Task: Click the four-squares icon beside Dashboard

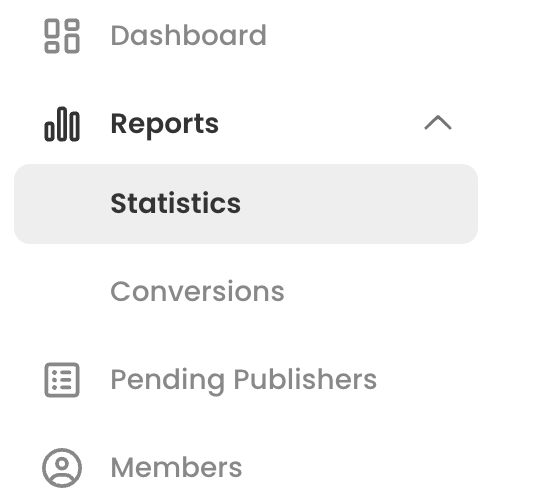Action: [62, 36]
